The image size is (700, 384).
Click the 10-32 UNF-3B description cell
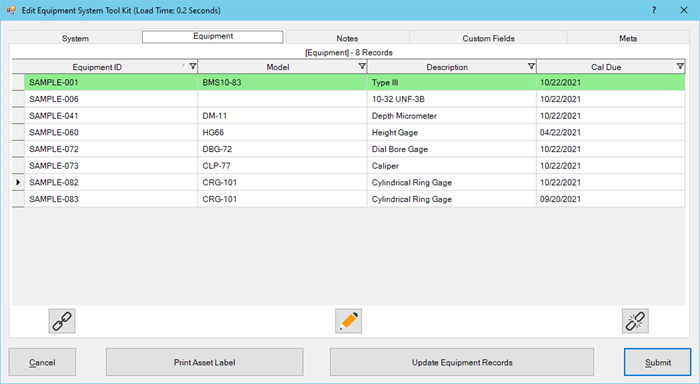(451, 99)
